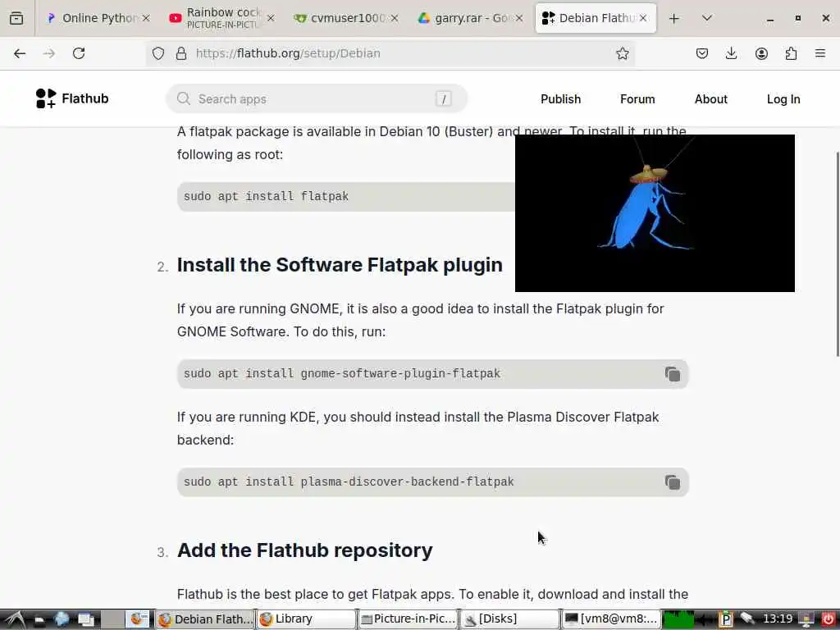Open the Firefox hamburger menu
The width and height of the screenshot is (840, 630).
pyautogui.click(x=820, y=53)
